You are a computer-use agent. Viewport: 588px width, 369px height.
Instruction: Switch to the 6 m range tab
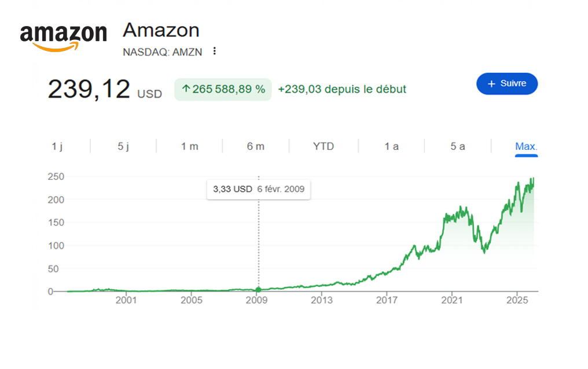255,146
